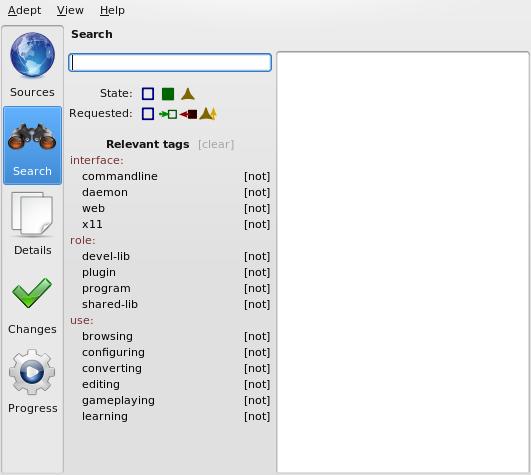Open the Changes green checkmark icon
This screenshot has height=475, width=531.
click(32, 293)
